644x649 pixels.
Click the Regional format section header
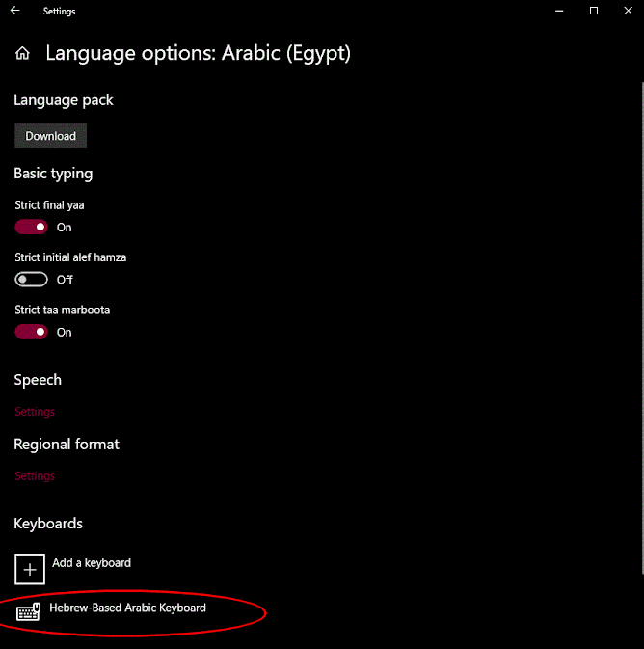point(67,445)
